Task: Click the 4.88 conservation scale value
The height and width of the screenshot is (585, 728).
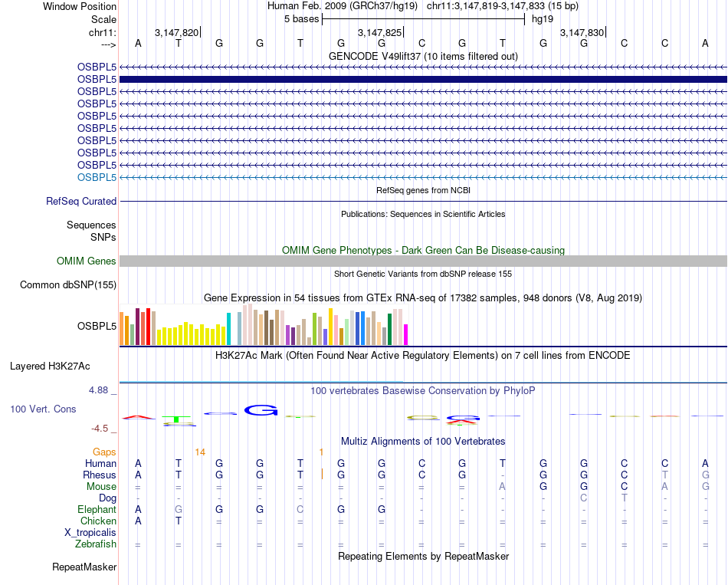Action: click(x=98, y=390)
